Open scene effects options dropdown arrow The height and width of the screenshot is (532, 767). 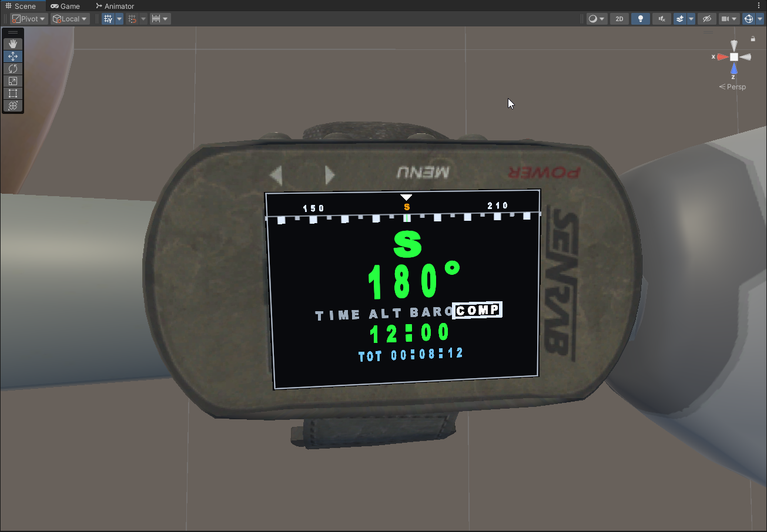[x=691, y=19]
